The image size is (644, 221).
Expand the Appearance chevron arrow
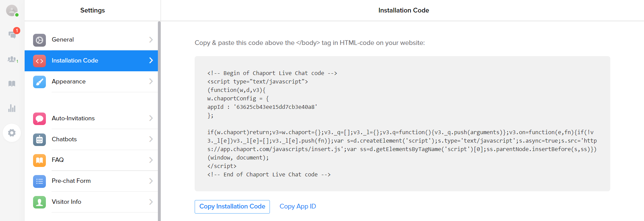[x=151, y=81]
